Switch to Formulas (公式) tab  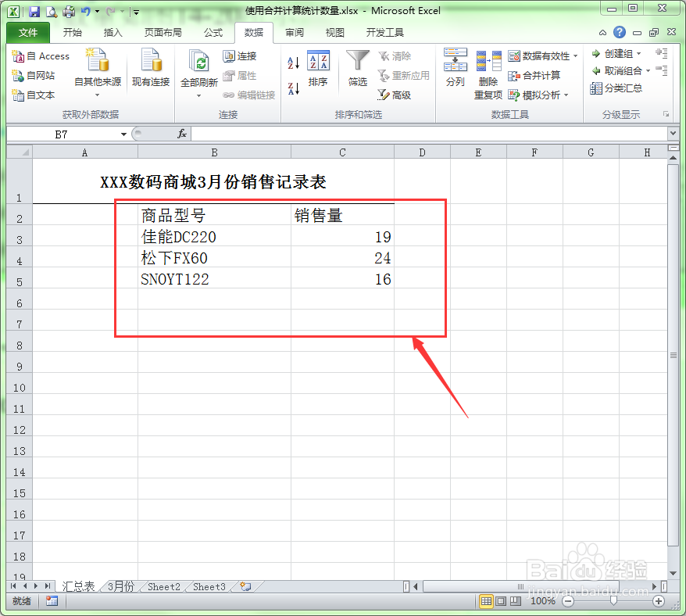point(213,32)
